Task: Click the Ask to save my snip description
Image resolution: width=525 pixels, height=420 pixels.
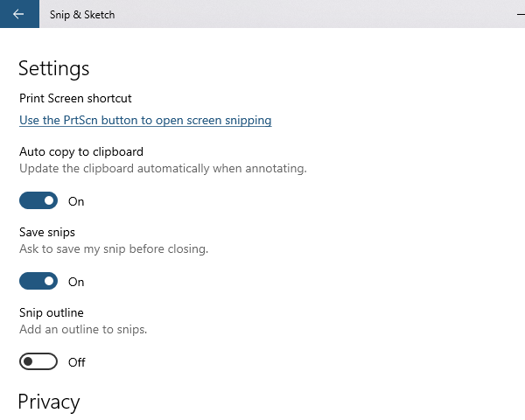Action: (114, 248)
